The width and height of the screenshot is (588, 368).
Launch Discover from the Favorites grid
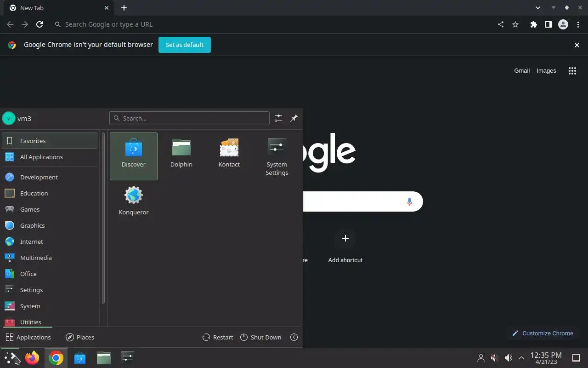coord(134,156)
